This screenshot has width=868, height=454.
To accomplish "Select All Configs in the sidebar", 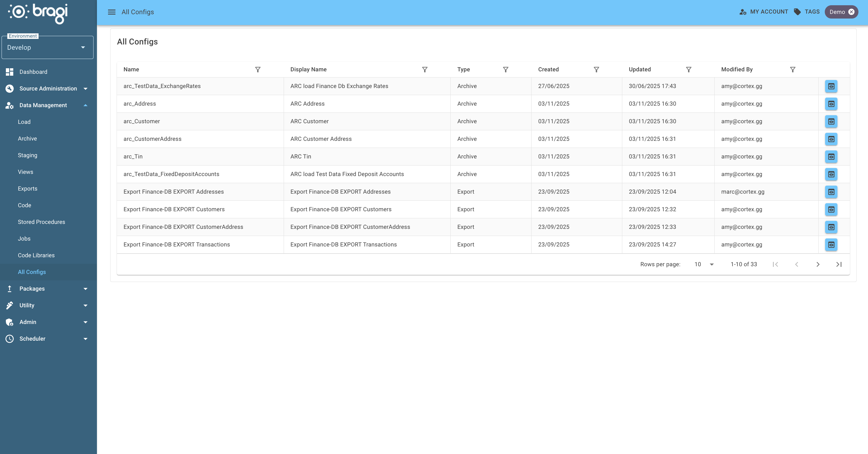I will pos(48,272).
